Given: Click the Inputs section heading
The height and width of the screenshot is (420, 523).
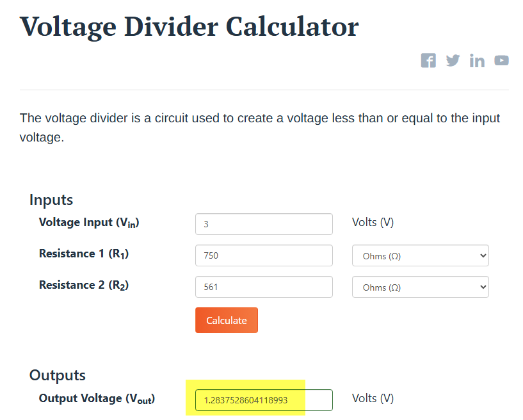Looking at the screenshot, I should point(51,200).
